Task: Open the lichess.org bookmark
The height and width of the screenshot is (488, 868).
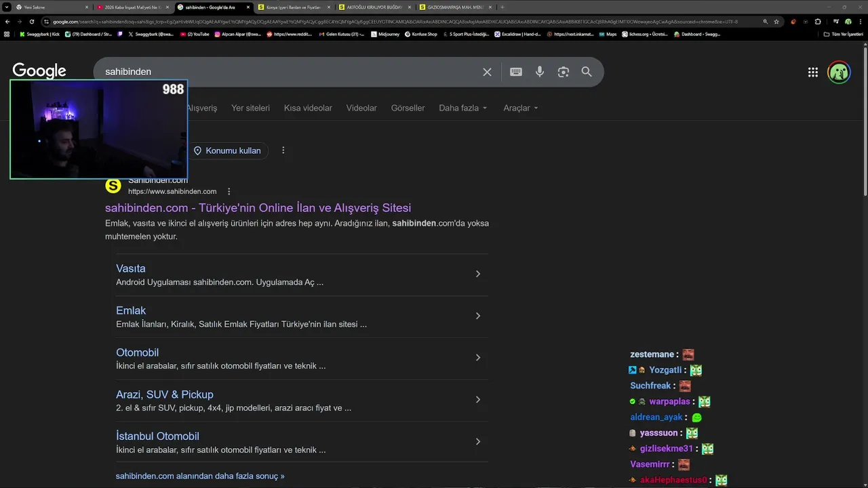Action: (645, 34)
